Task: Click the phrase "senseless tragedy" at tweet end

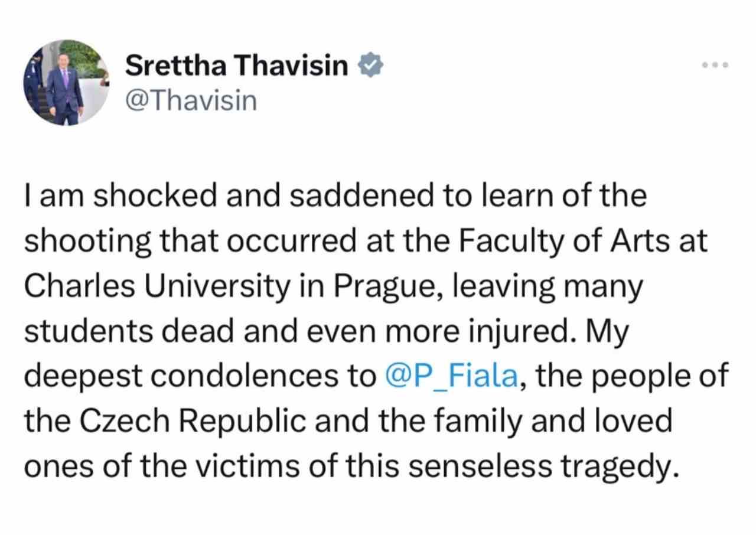Action: click(x=555, y=466)
